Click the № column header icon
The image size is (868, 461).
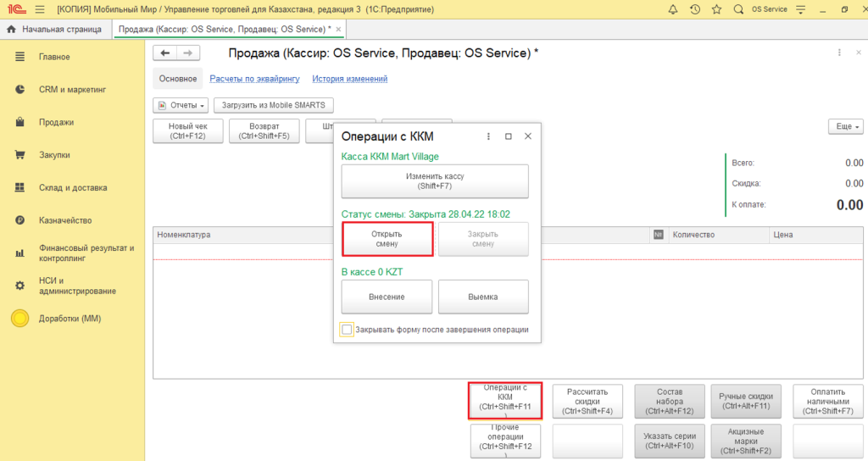point(658,235)
